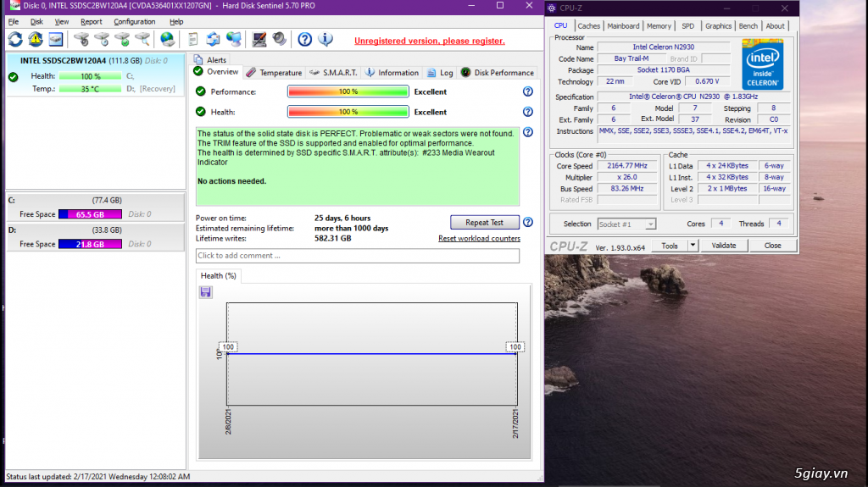Open the report document toolbar icon
This screenshot has width=868, height=487.
pos(192,39)
